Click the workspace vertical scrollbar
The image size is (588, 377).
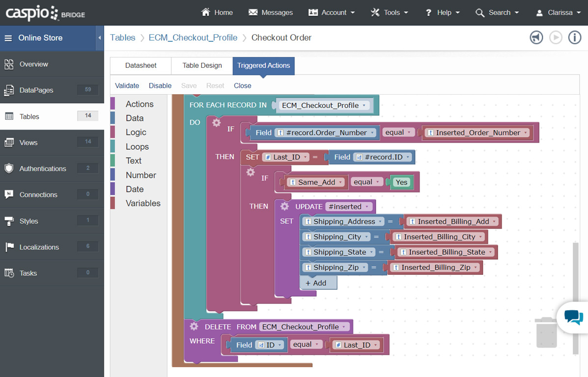[576, 298]
